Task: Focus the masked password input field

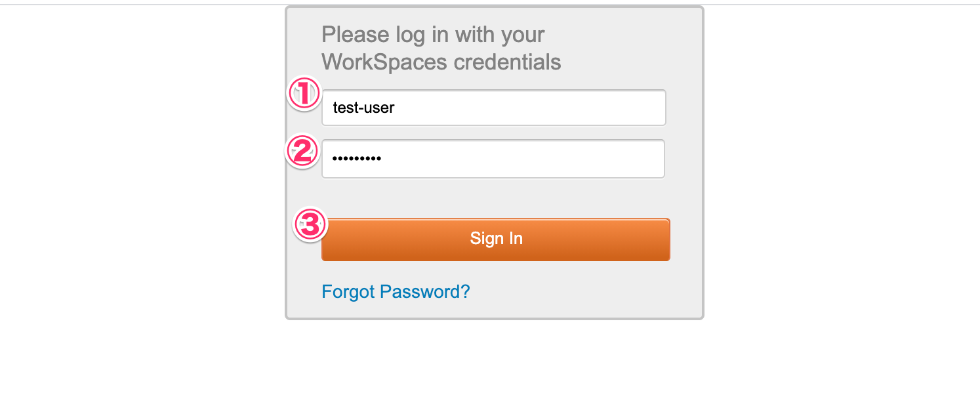Action: (493, 159)
